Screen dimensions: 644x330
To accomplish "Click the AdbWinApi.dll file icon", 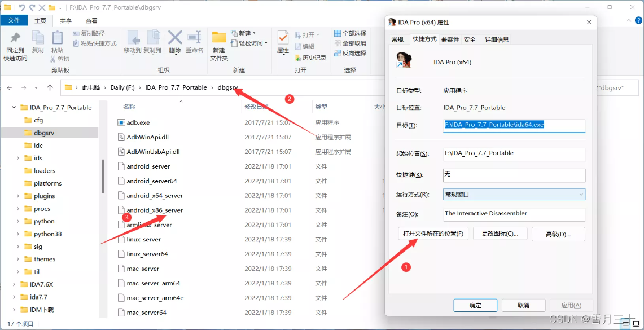I will (x=121, y=137).
